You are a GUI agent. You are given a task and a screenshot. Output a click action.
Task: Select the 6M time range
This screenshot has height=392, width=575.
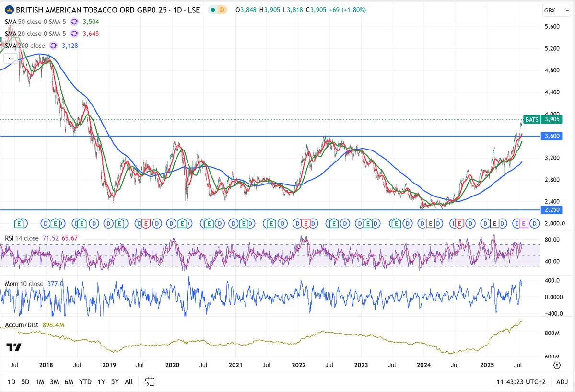(x=69, y=382)
